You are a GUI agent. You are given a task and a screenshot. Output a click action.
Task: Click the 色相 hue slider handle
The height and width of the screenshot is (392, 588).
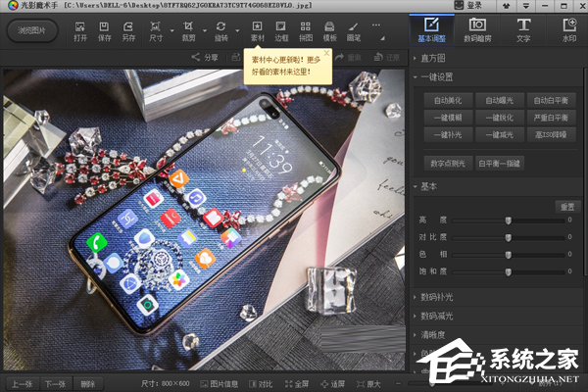pyautogui.click(x=508, y=255)
